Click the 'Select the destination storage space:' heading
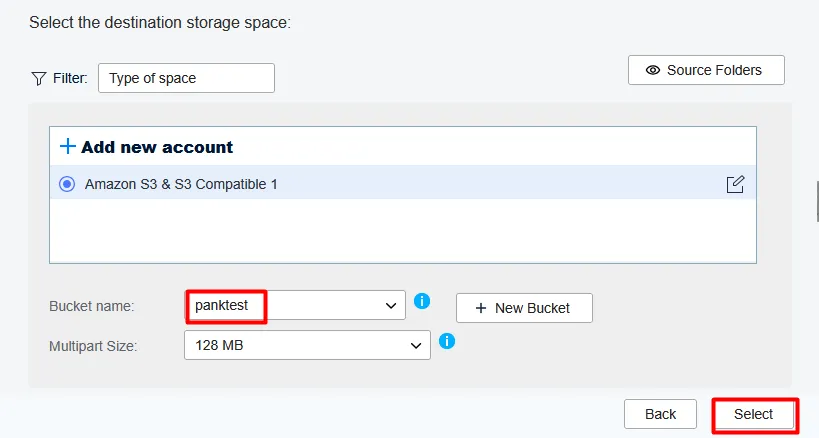Screen dimensions: 819x438 click(x=160, y=22)
